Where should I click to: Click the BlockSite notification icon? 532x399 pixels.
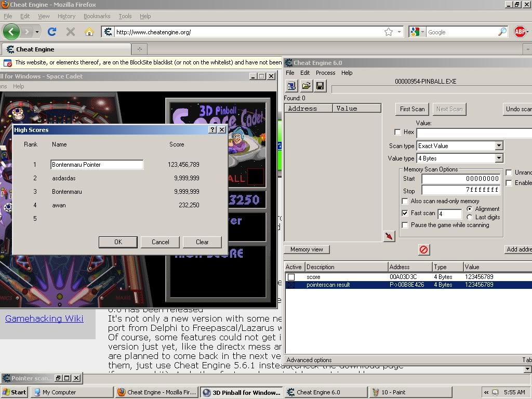click(8, 63)
